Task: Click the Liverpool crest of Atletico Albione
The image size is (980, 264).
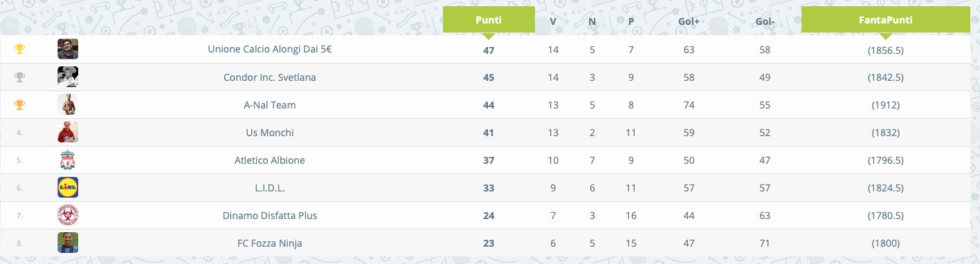Action: coord(68,160)
